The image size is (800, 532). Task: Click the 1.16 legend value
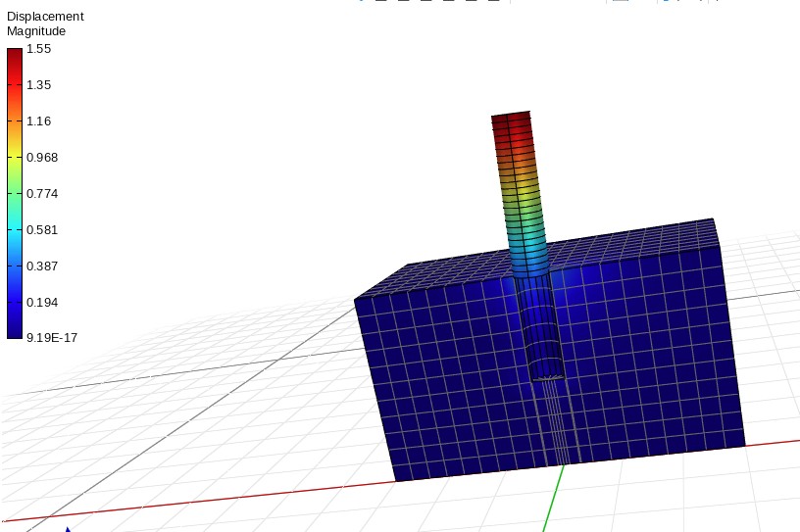click(39, 121)
